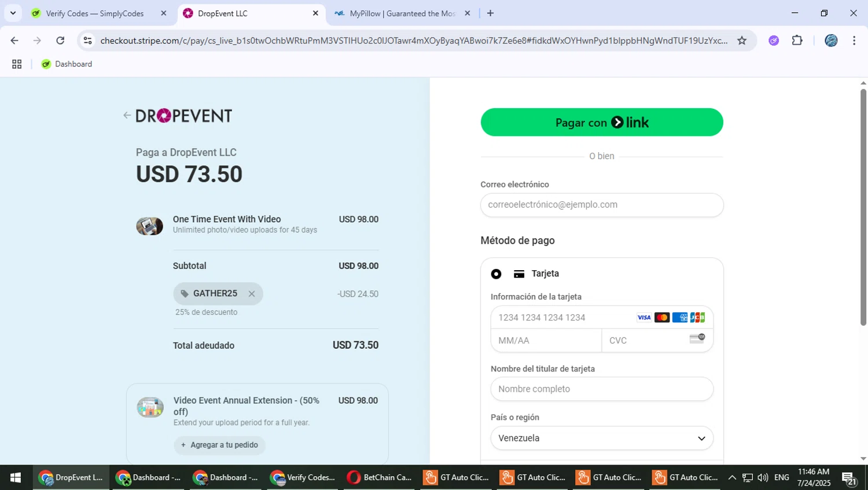Close the MyPillow tab
The height and width of the screenshot is (490, 868).
pos(468,13)
